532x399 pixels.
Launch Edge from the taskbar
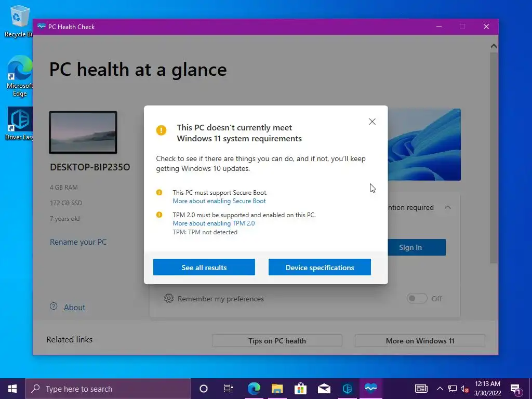(254, 389)
